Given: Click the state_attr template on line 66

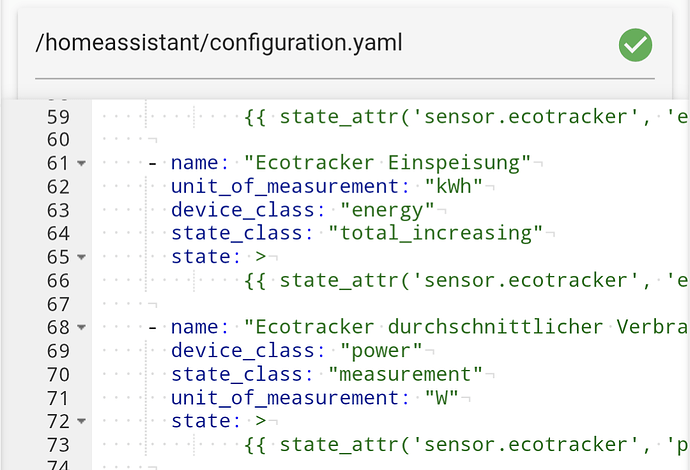Looking at the screenshot, I should click(466, 281).
